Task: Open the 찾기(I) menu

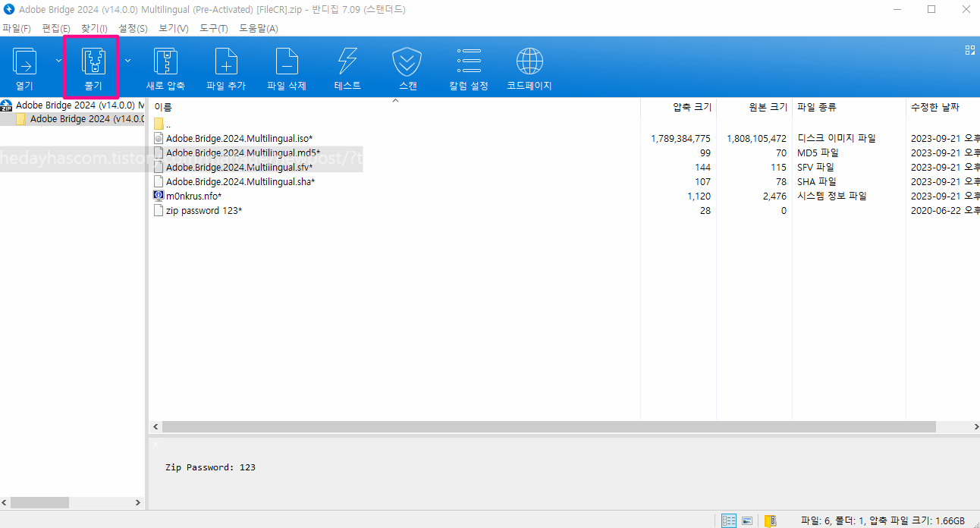Action: [94, 28]
